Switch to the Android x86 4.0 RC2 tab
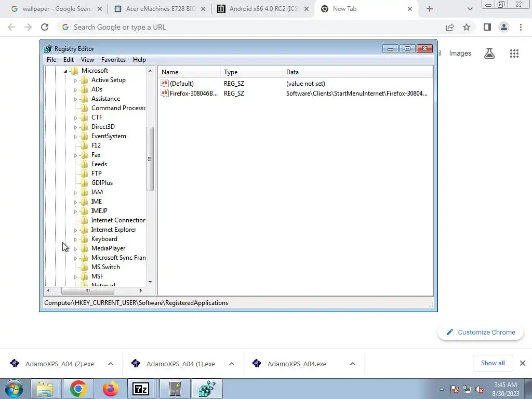 pos(263,9)
